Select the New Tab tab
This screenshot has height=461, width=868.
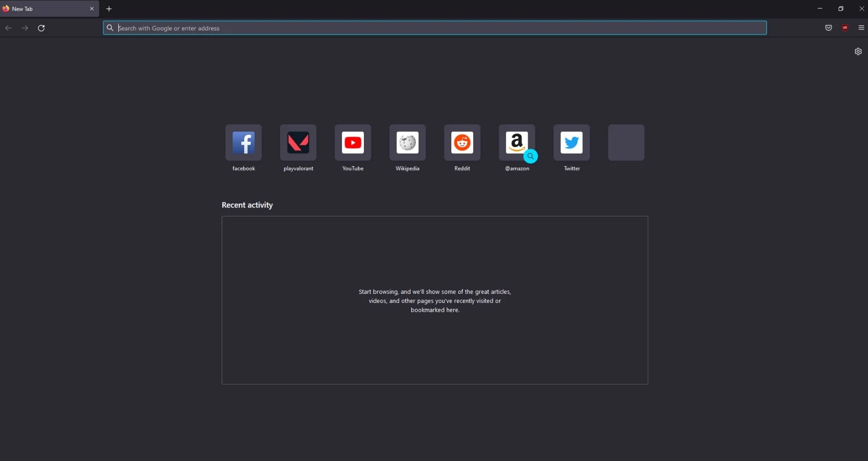click(x=49, y=9)
